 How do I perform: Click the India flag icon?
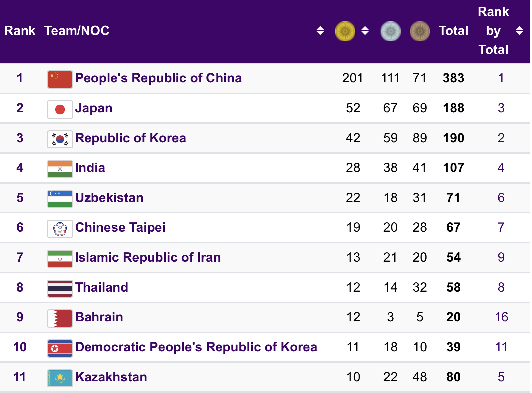pos(60,169)
